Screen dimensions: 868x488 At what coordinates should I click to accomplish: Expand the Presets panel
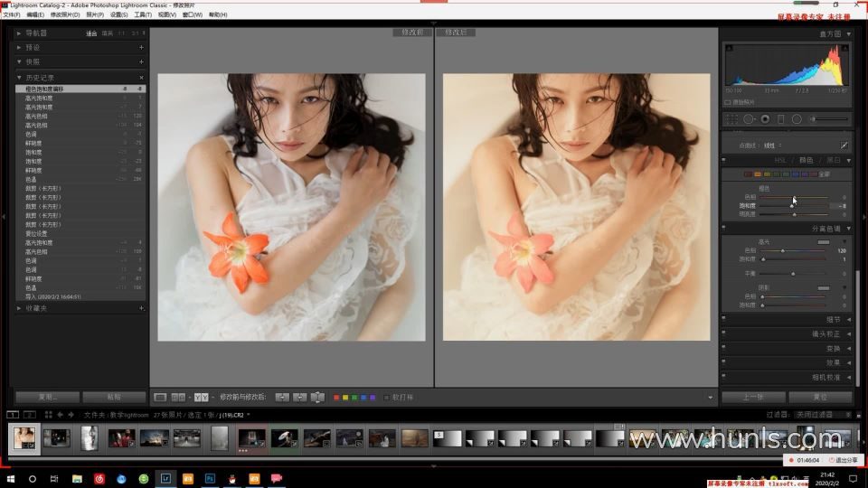19,48
